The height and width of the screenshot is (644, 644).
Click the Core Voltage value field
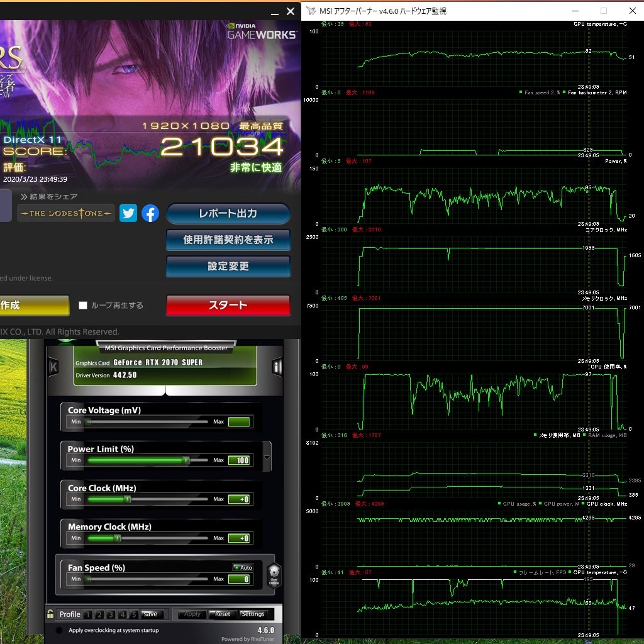click(239, 422)
